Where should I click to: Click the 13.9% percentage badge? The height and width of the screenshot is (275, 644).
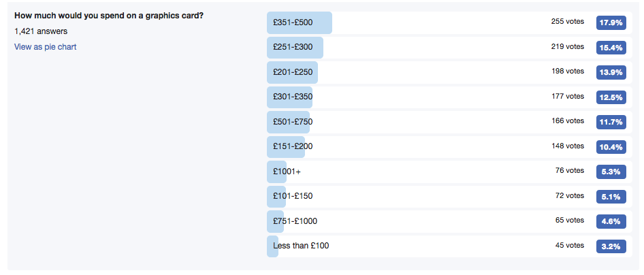[x=611, y=72]
